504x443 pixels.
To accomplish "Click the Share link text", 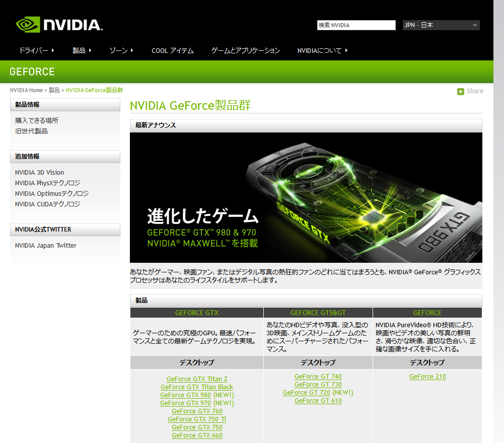I will tap(475, 91).
